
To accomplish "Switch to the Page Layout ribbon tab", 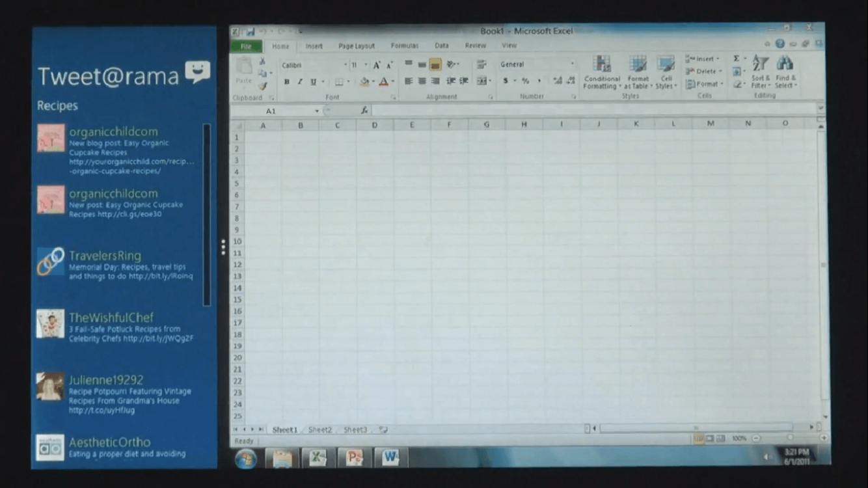I will [356, 46].
